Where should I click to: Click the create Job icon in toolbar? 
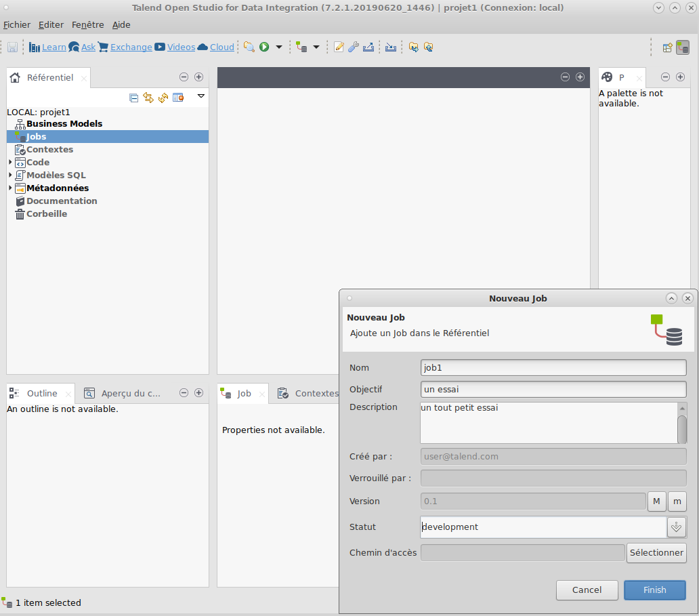[x=301, y=47]
